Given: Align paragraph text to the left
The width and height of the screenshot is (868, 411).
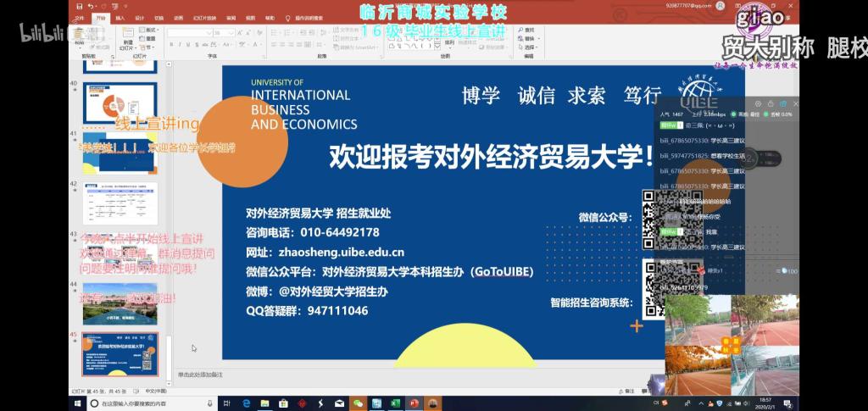Looking at the screenshot, I should (x=274, y=44).
